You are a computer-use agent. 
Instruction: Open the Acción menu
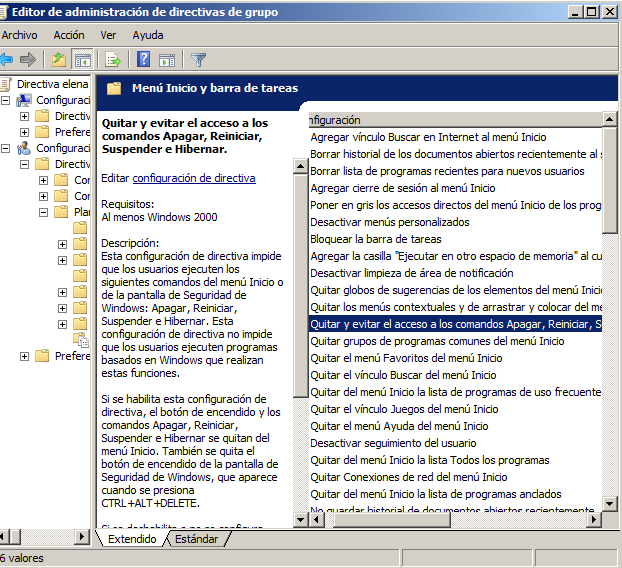[x=69, y=35]
